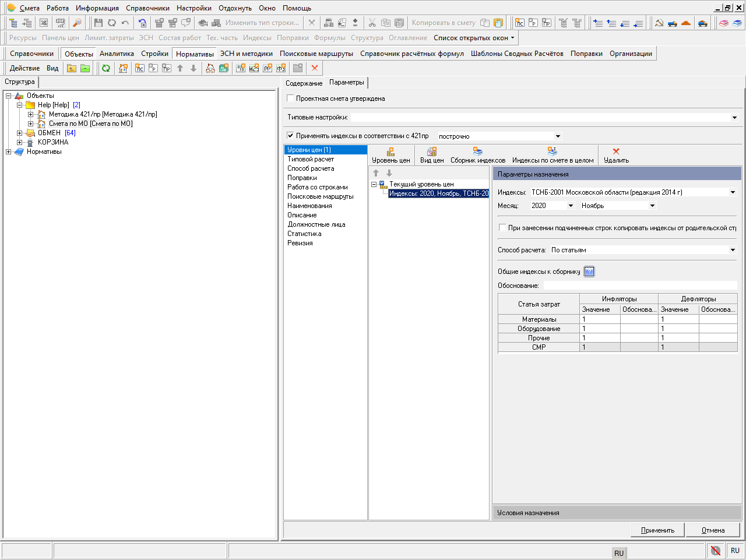
Task: Click the magnifier search icon
Action: (x=76, y=23)
